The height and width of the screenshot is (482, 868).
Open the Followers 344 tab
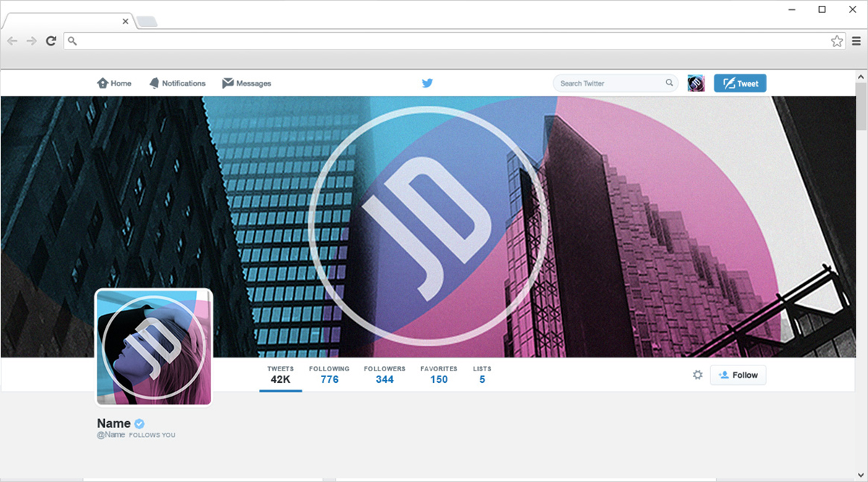click(x=385, y=375)
